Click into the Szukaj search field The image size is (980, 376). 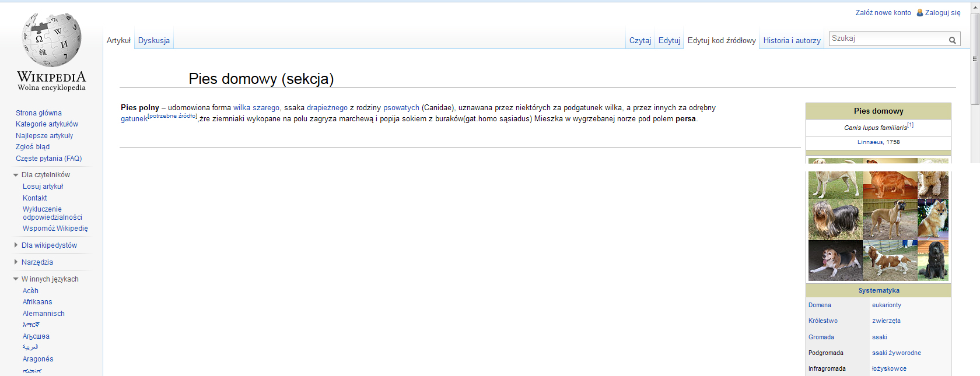pyautogui.click(x=888, y=38)
